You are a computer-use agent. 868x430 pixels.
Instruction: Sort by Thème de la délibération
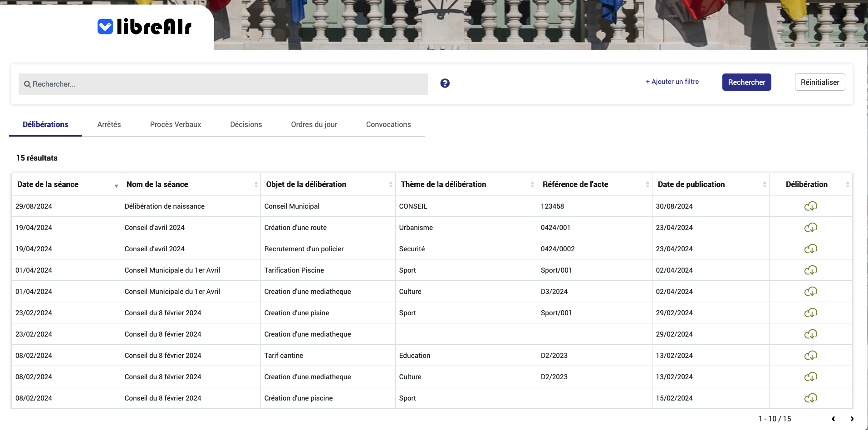coord(466,184)
